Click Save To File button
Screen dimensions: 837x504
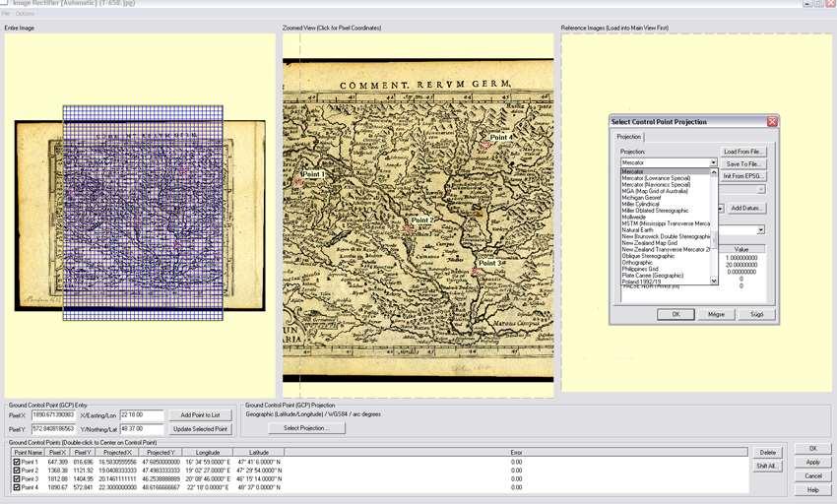click(742, 164)
